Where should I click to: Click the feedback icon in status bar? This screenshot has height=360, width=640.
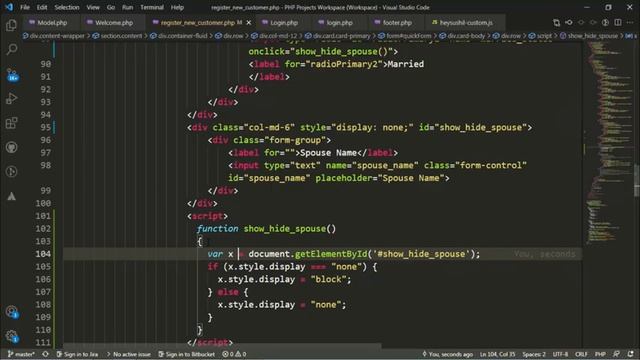pos(616,354)
